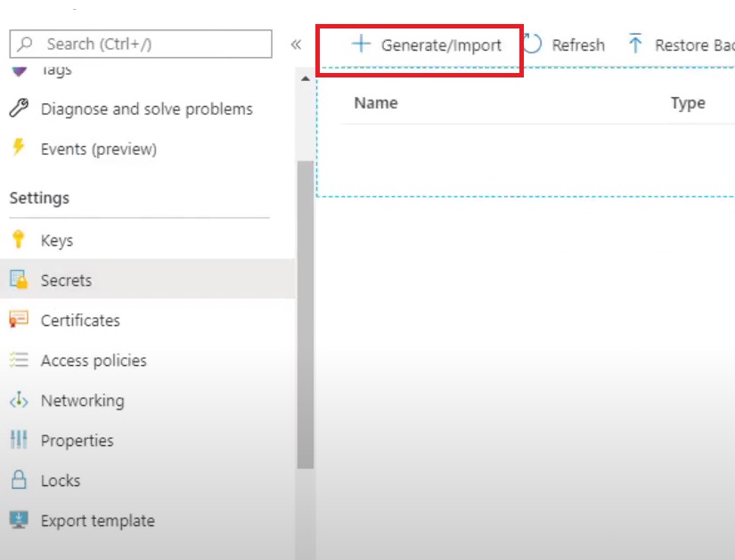Click the Secrets padlock icon
Image resolution: width=735 pixels, height=560 pixels.
20,280
